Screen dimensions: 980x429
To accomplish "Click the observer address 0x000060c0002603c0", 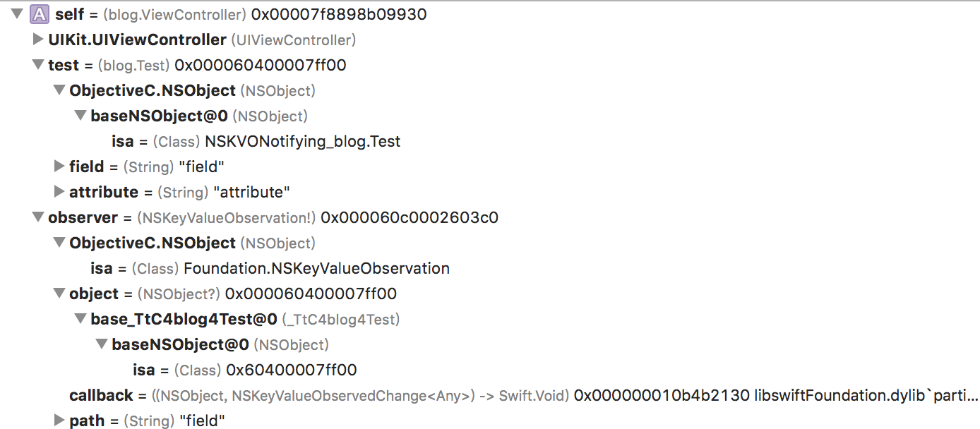I will coord(410,217).
